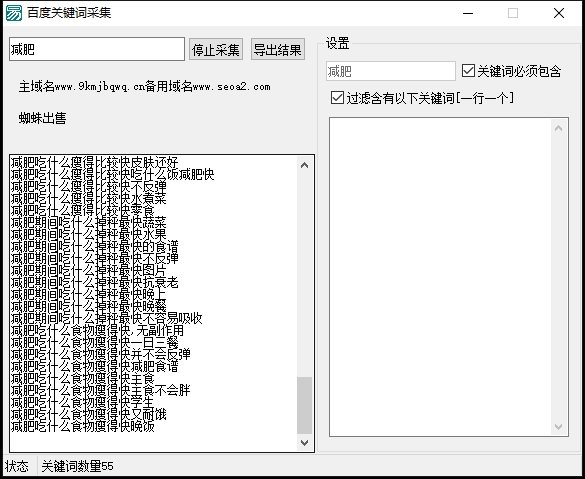Select row 减肥期间吃什么掉秤最快水果
Screen dimensions: 585x479
[88, 235]
